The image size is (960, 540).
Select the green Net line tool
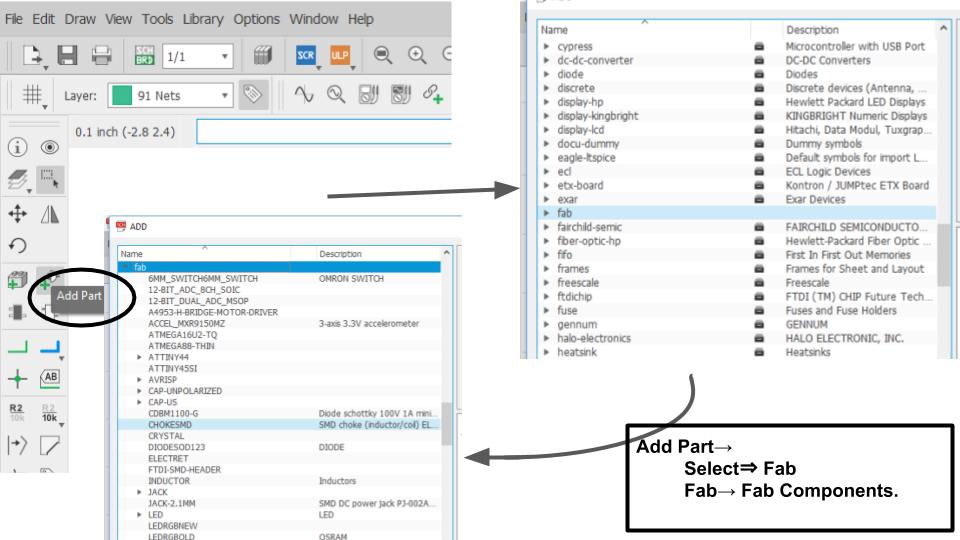tap(17, 348)
